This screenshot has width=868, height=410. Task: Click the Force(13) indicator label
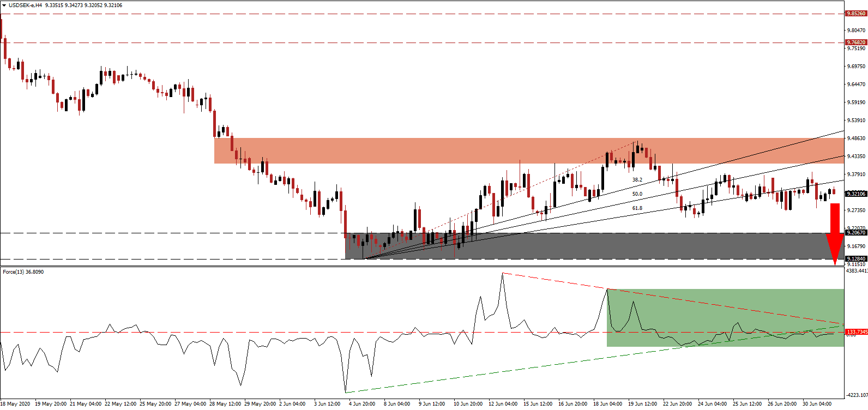pyautogui.click(x=23, y=272)
